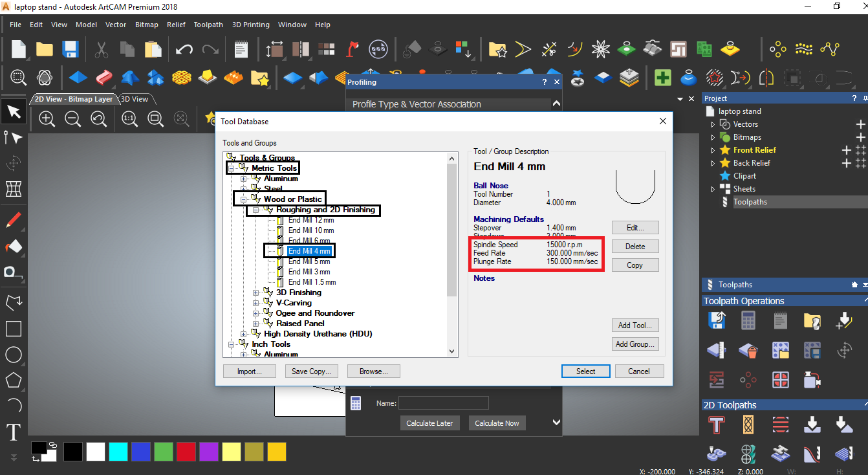Paste from clipboard using the clipboard icon

[x=153, y=49]
